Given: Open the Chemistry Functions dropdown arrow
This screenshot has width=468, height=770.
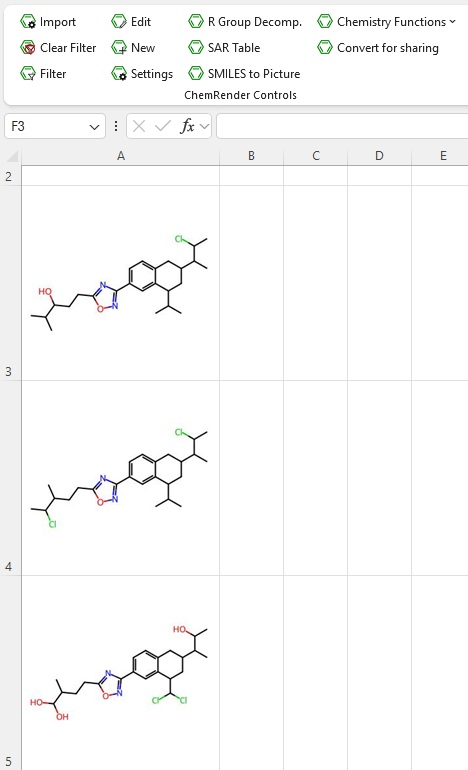Looking at the screenshot, I should point(452,22).
